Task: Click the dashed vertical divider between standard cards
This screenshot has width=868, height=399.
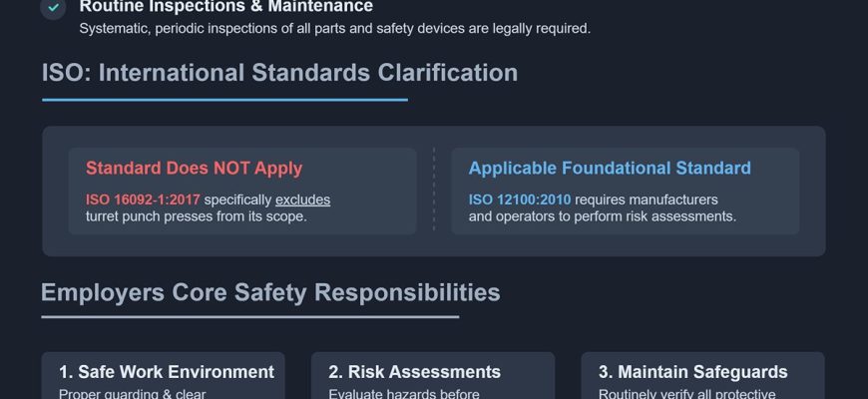Action: [x=434, y=190]
